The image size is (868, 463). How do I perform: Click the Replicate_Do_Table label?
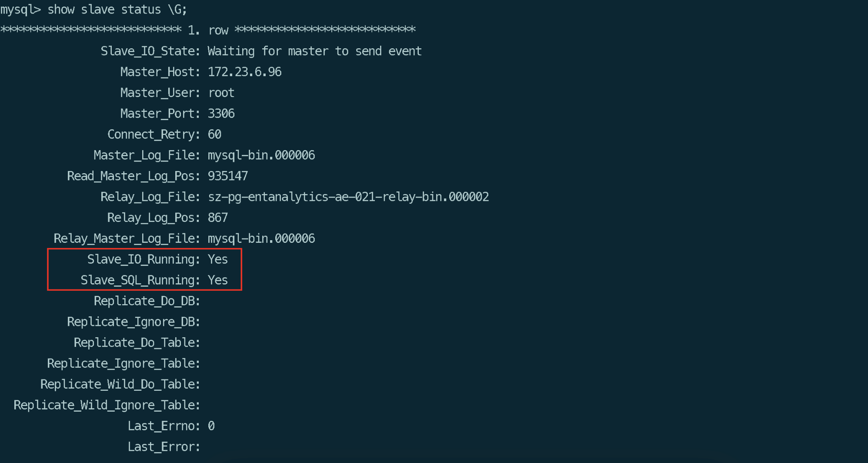click(137, 343)
